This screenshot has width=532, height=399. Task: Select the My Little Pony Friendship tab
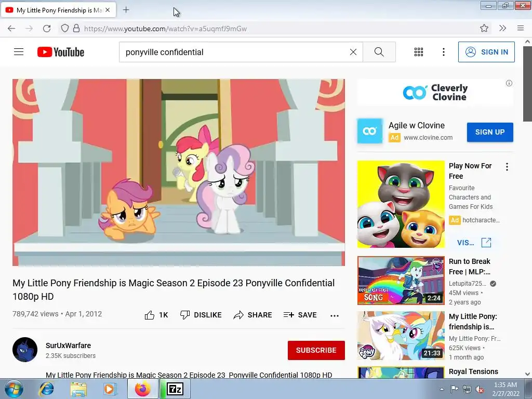pyautogui.click(x=58, y=10)
